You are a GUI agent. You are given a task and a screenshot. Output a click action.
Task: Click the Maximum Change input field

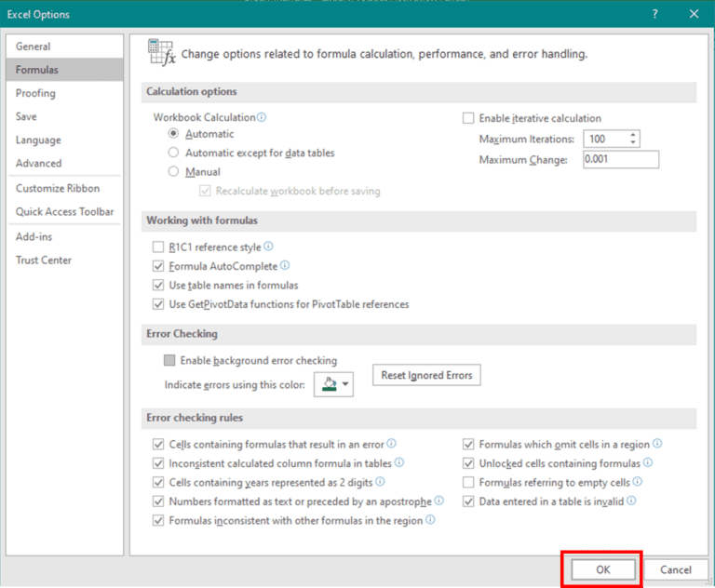(x=620, y=159)
